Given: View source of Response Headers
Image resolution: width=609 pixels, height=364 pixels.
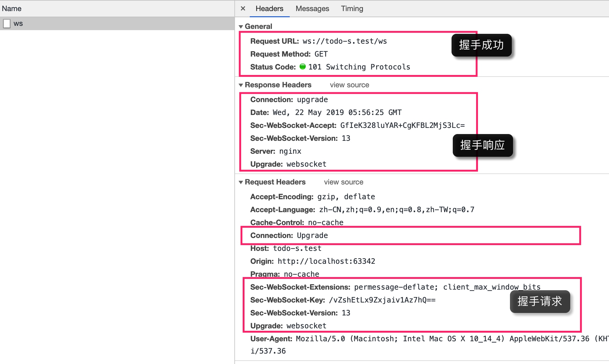Looking at the screenshot, I should [349, 85].
